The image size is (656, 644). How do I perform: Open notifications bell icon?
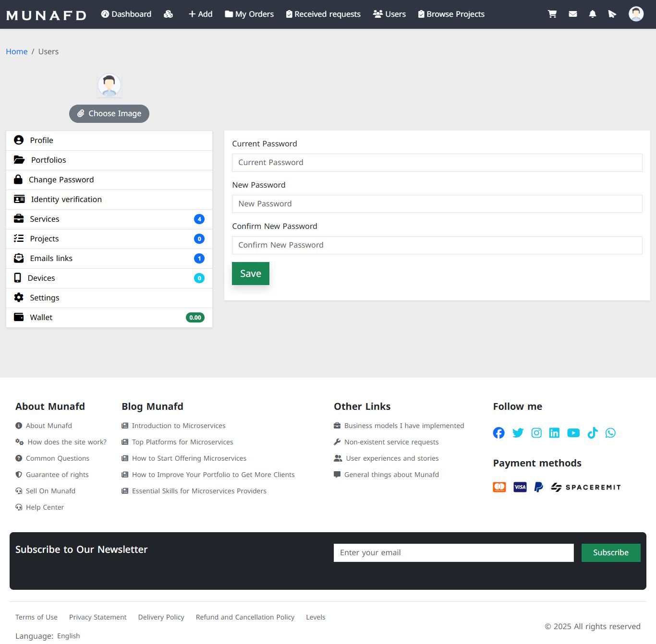(x=593, y=14)
